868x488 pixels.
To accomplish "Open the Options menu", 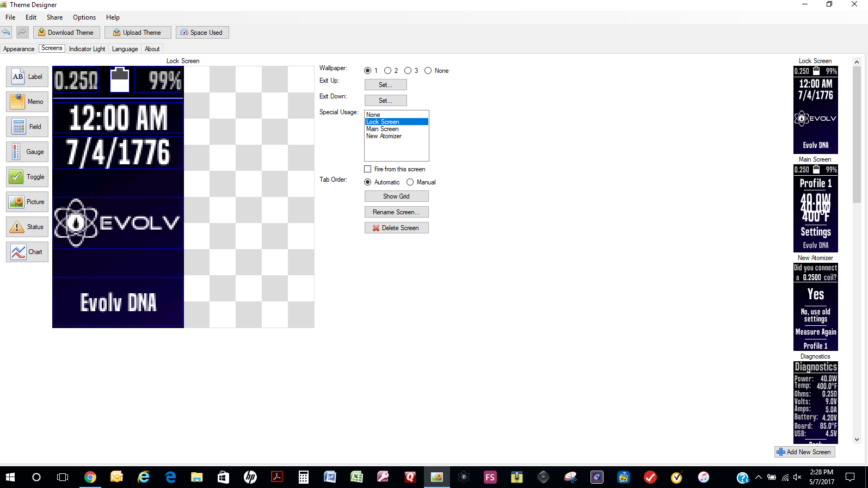I will 84,17.
